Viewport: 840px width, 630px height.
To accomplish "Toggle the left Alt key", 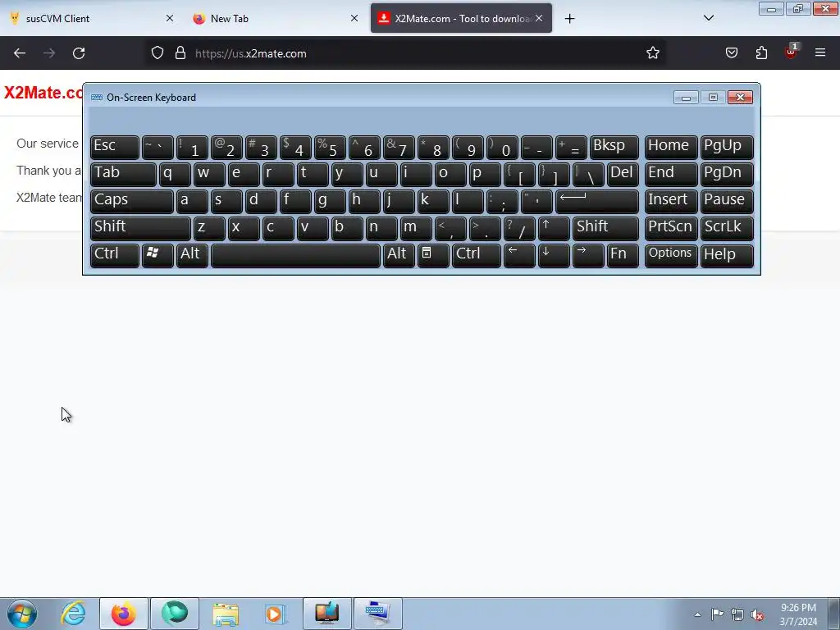I will click(192, 255).
